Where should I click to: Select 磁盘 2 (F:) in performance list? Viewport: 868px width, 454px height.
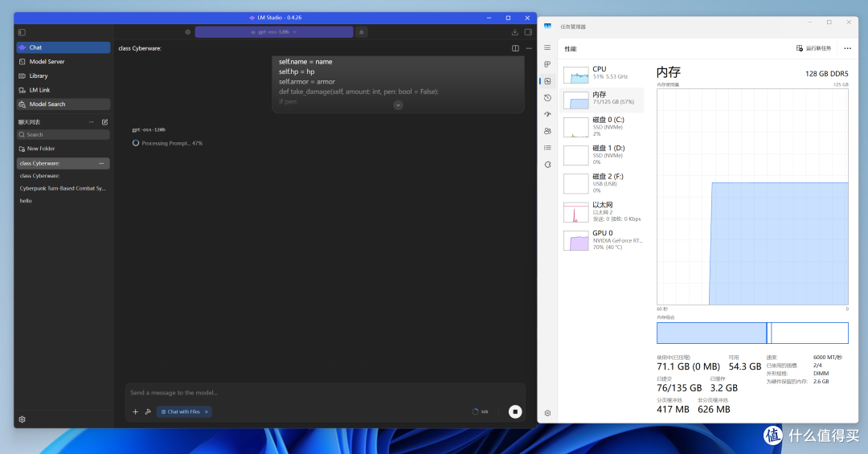point(602,183)
